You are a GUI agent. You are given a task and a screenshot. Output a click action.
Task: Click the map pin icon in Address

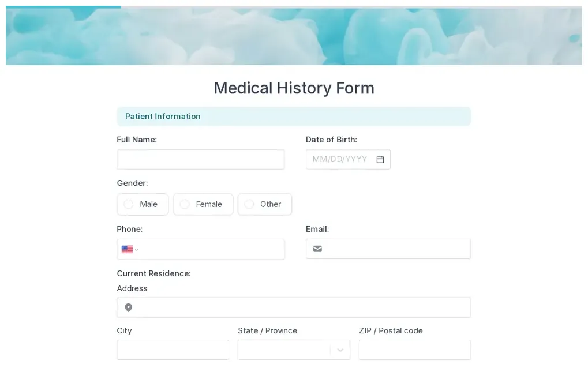[129, 307]
